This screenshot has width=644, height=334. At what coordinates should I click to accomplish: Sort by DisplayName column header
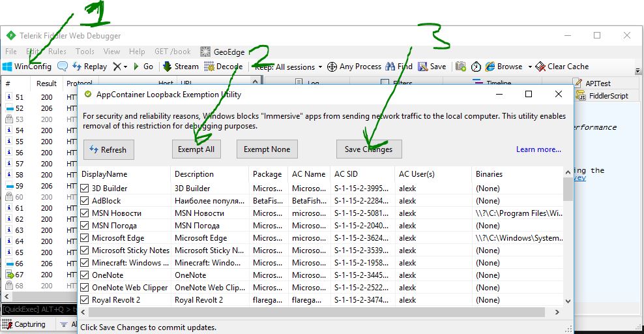124,174
